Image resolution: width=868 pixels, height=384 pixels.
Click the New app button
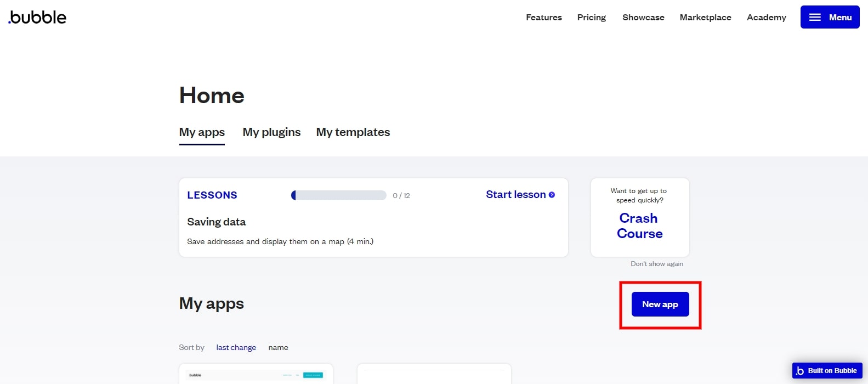[x=660, y=304]
